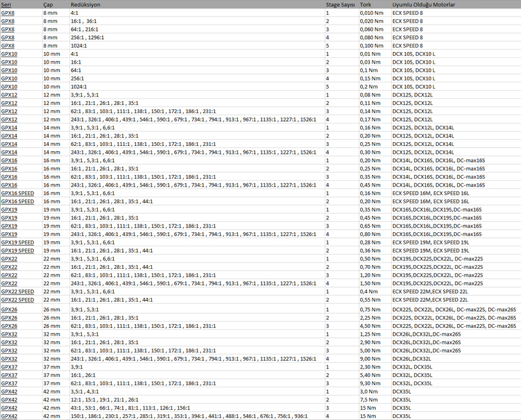521x420 pixels.
Task: Select 'ECX SPEED 8' in the 0,080 Nm row
Action: coord(408,37)
